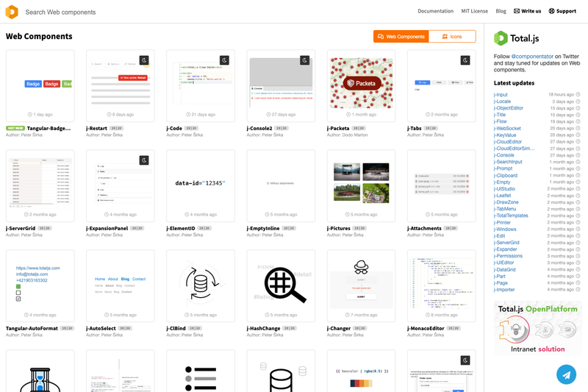
Task: Switch to the Icons tab
Action: click(452, 36)
